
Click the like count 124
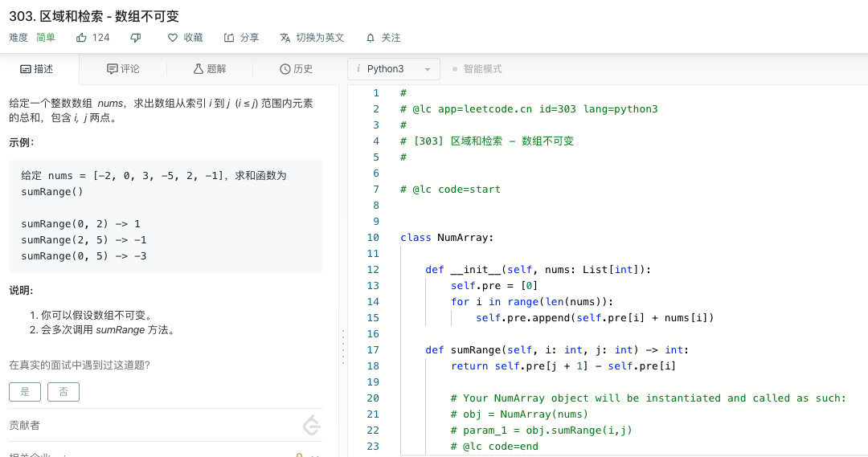(100, 38)
